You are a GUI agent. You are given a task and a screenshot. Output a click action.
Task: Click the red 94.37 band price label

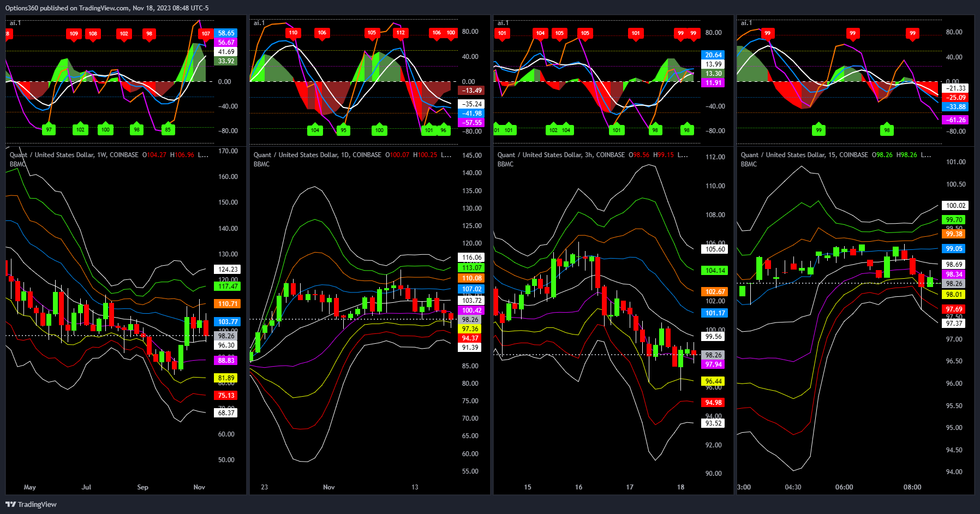[470, 338]
